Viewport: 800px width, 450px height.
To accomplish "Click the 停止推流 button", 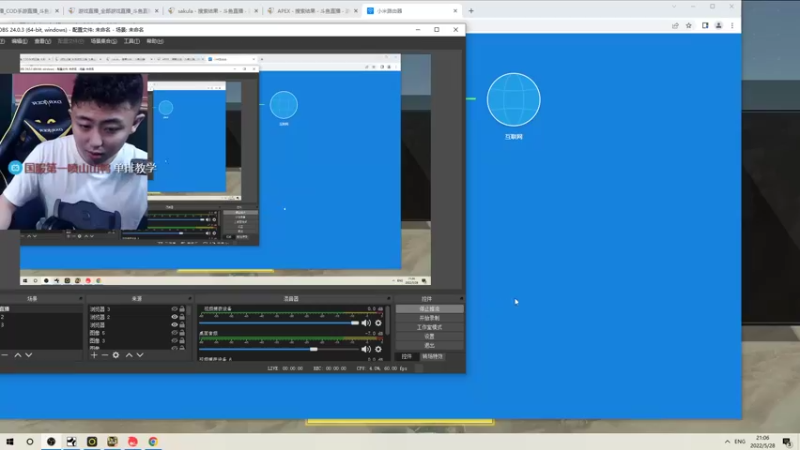I will [x=430, y=309].
